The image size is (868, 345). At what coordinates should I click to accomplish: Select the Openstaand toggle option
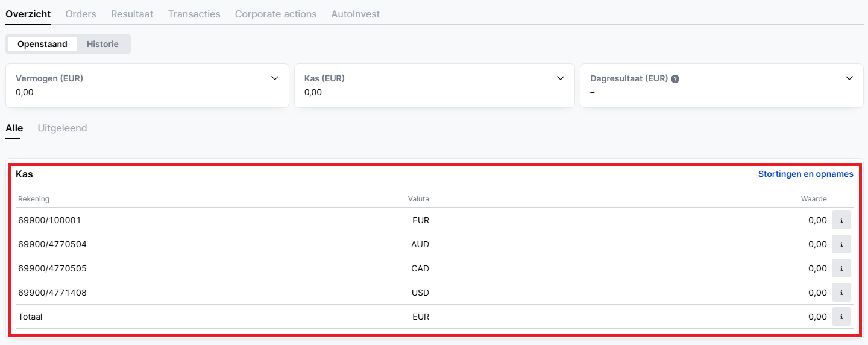(x=42, y=44)
